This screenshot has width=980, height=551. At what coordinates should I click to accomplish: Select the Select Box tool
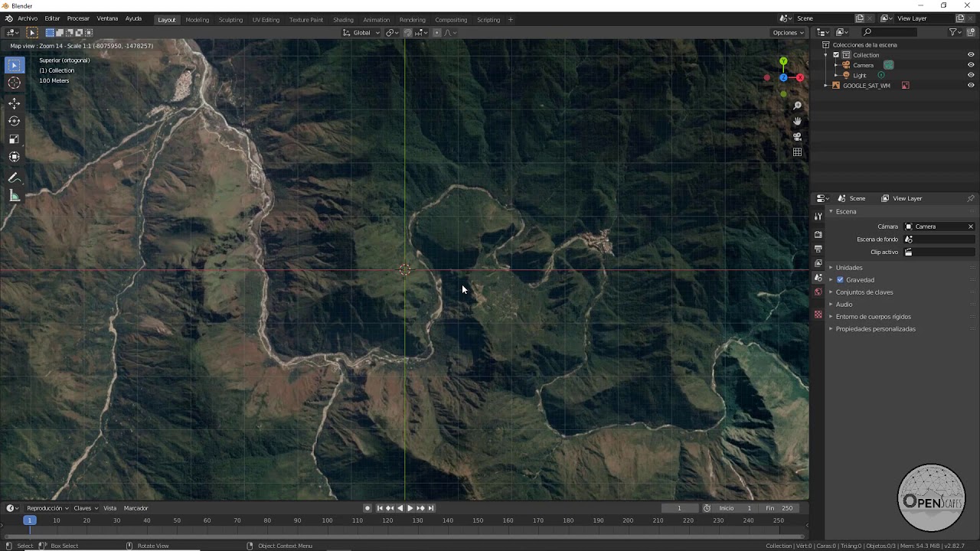click(14, 66)
